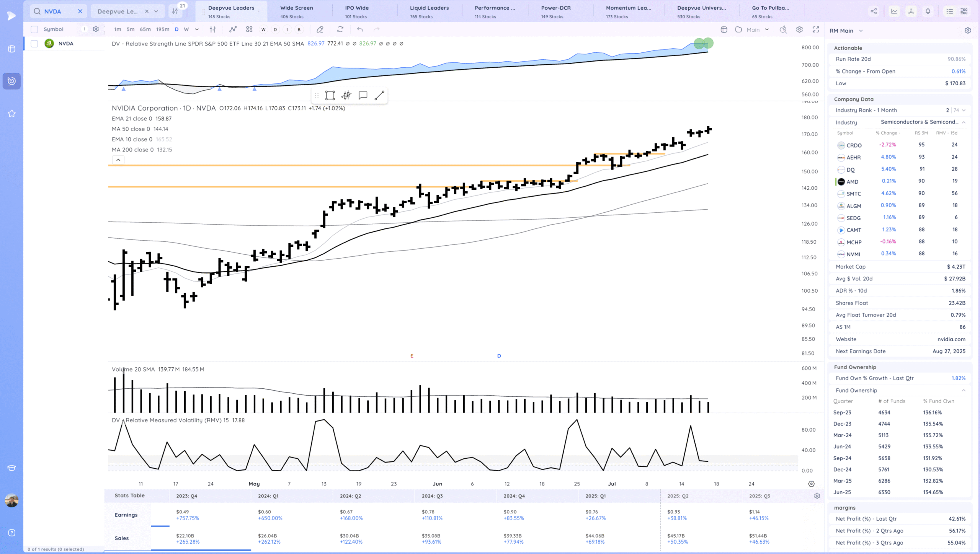Tick the NVDA row checkbox
This screenshot has width=980, height=554.
(x=34, y=44)
